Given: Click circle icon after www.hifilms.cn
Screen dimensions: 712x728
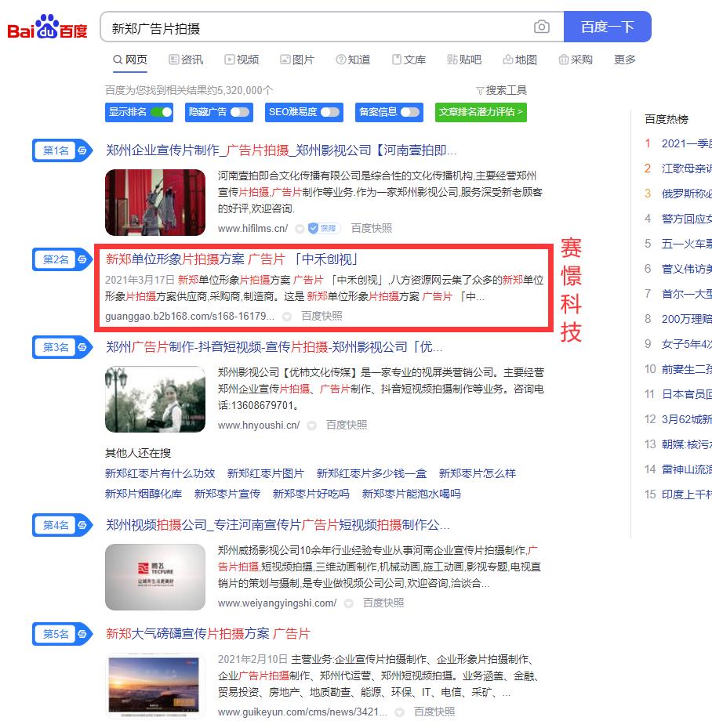Looking at the screenshot, I should pos(300,228).
